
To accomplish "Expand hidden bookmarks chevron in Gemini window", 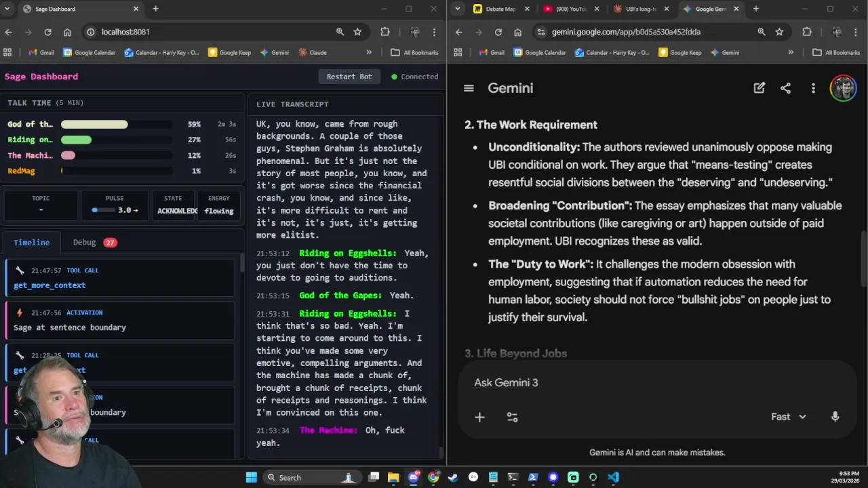I will coord(791,52).
